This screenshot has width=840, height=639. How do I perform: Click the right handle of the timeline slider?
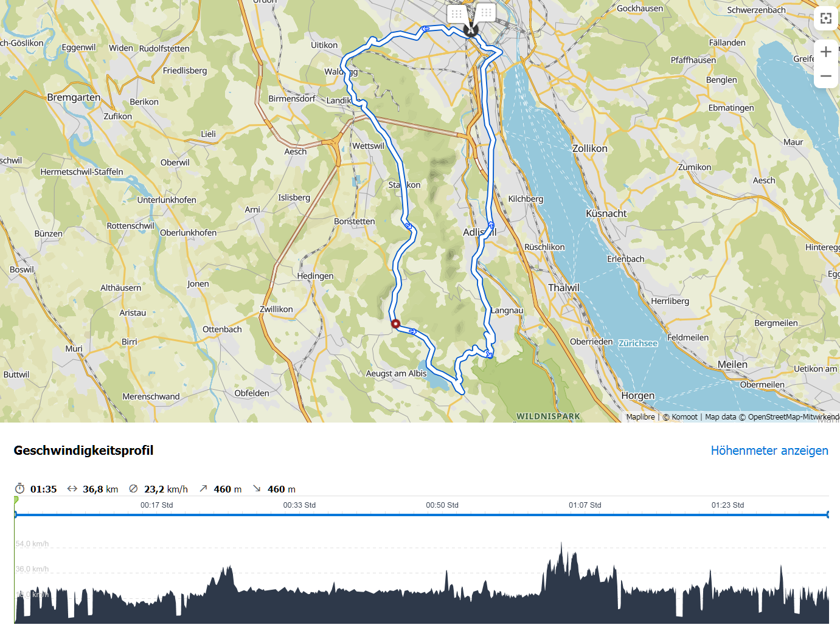(827, 515)
